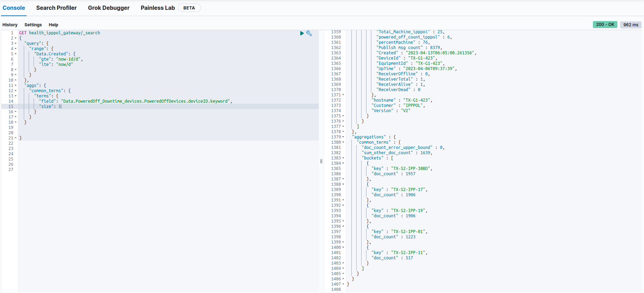Open console Settings
The height and width of the screenshot is (293, 644).
point(33,25)
